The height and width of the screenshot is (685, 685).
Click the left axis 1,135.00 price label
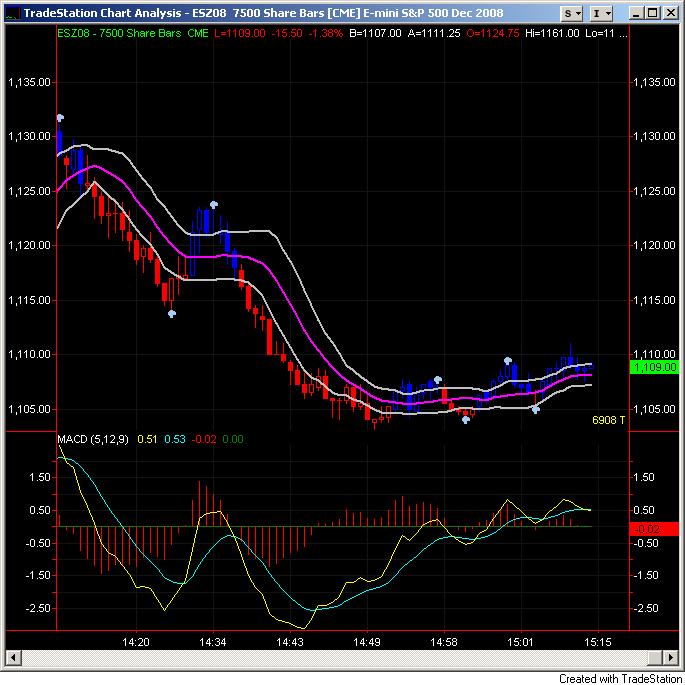(x=29, y=82)
